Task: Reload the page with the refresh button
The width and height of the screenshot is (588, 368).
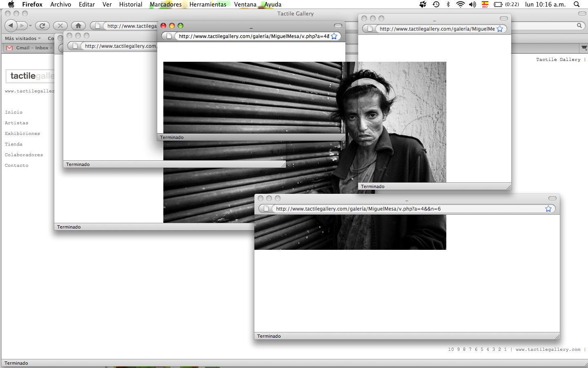Action: point(42,26)
